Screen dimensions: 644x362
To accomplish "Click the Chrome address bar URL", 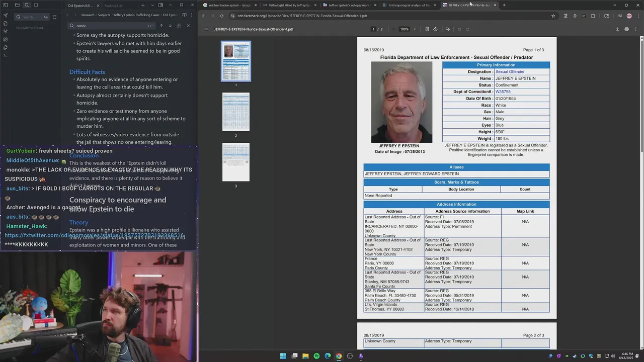I will 302,16.
